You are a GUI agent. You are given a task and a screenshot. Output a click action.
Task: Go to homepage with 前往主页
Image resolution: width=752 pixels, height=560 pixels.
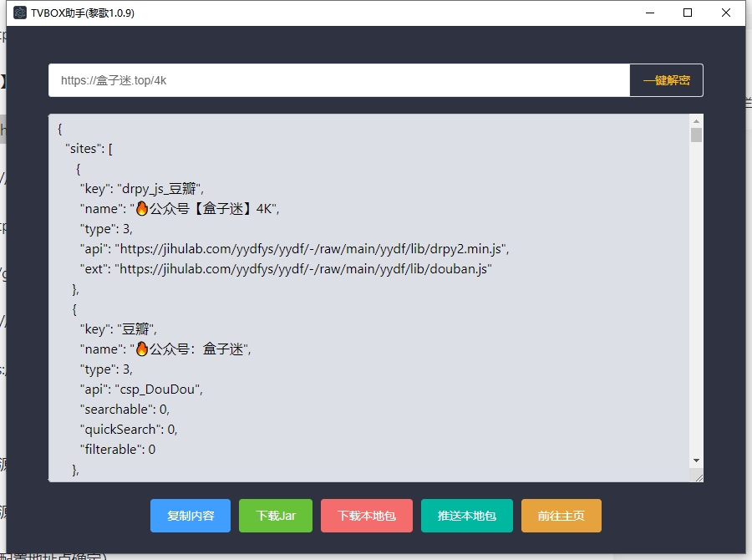pos(561,516)
